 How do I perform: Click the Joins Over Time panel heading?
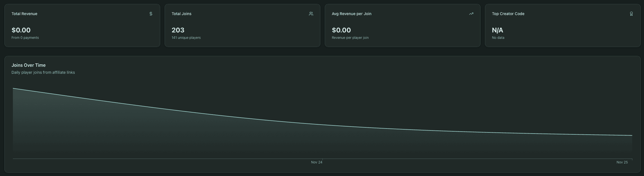(29, 65)
